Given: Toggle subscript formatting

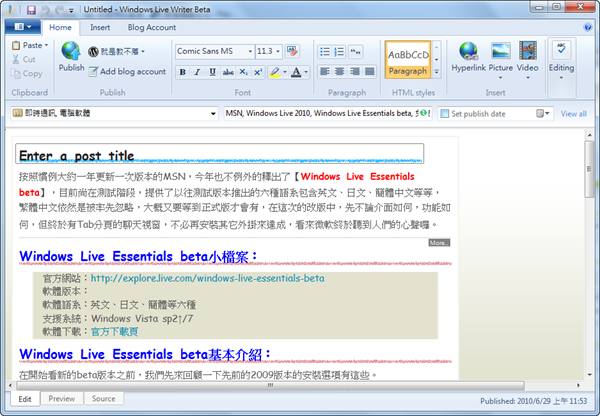Looking at the screenshot, I should (x=243, y=72).
